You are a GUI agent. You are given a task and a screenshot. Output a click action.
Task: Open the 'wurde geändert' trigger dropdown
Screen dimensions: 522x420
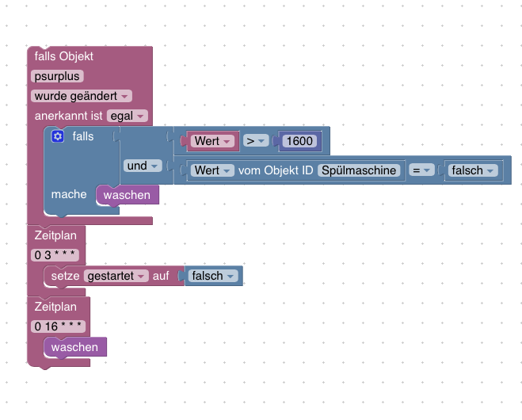click(82, 96)
